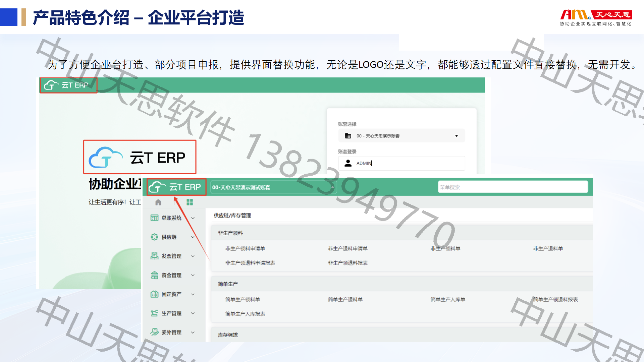Open 简单生产领退料报表

pos(555,299)
